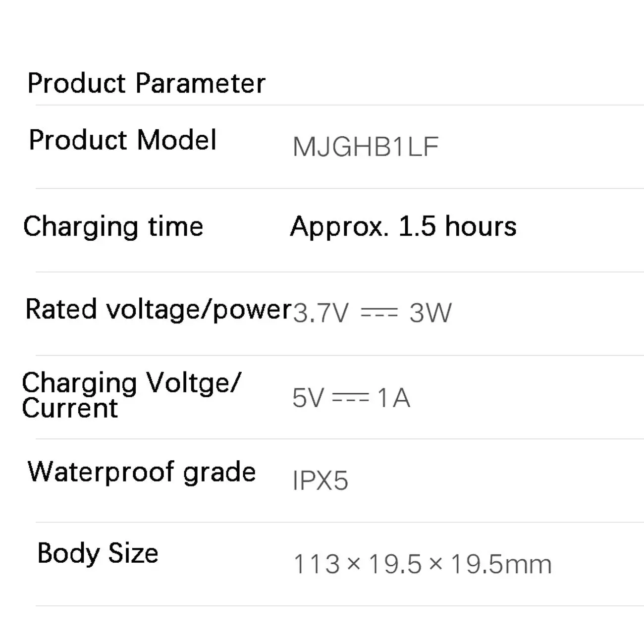Click the model number MJGHB1LF

[x=365, y=147]
